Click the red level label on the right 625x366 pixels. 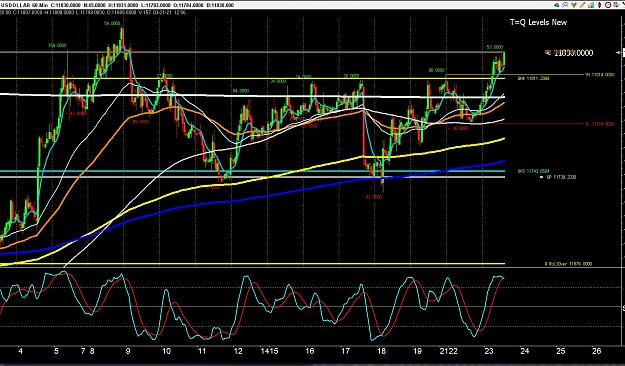(600, 124)
